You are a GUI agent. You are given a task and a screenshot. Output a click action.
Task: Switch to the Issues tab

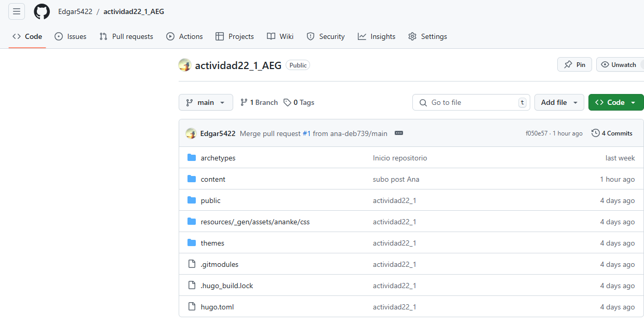coord(71,36)
